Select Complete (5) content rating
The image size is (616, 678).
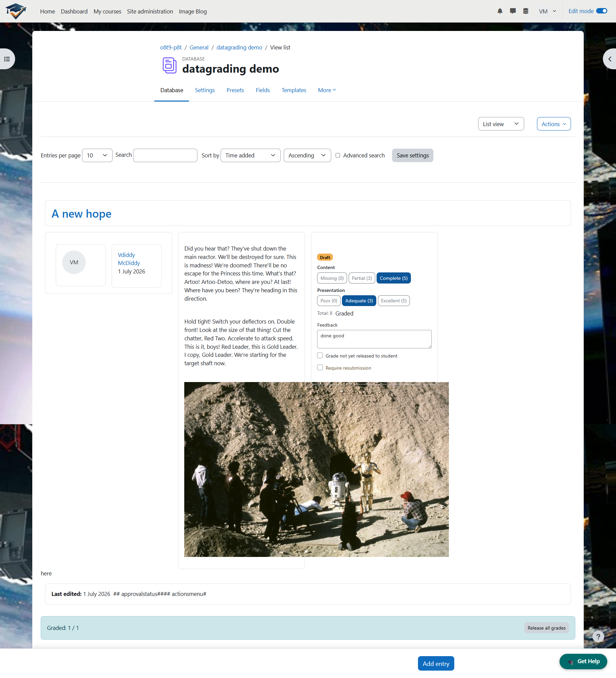click(394, 278)
